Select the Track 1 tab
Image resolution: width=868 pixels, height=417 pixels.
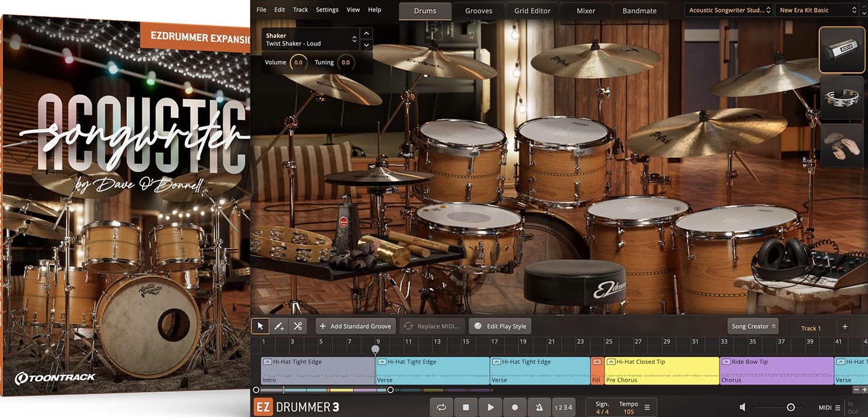click(x=811, y=328)
